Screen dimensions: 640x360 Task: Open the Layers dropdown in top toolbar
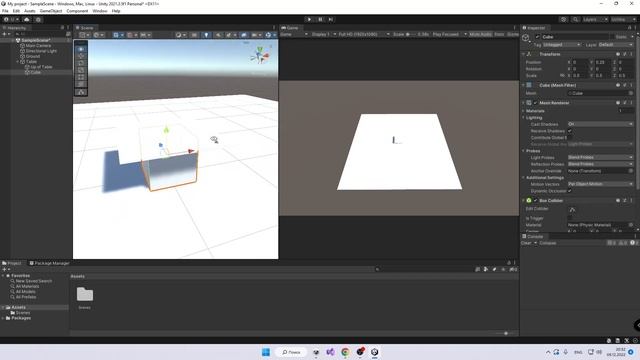pyautogui.click(x=595, y=19)
